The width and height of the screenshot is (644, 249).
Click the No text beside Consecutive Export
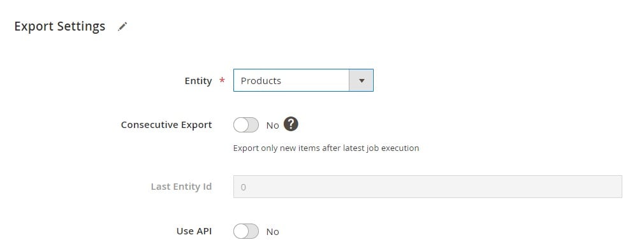[x=272, y=125]
